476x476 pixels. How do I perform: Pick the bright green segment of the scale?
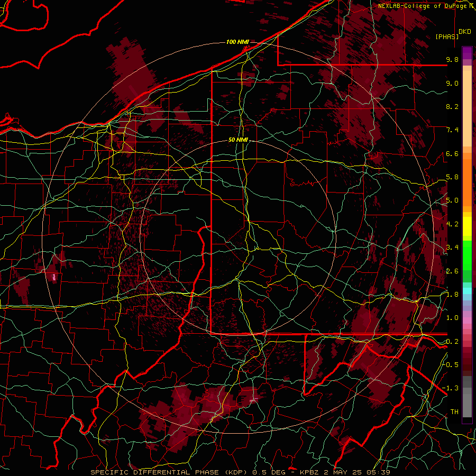tap(467, 255)
